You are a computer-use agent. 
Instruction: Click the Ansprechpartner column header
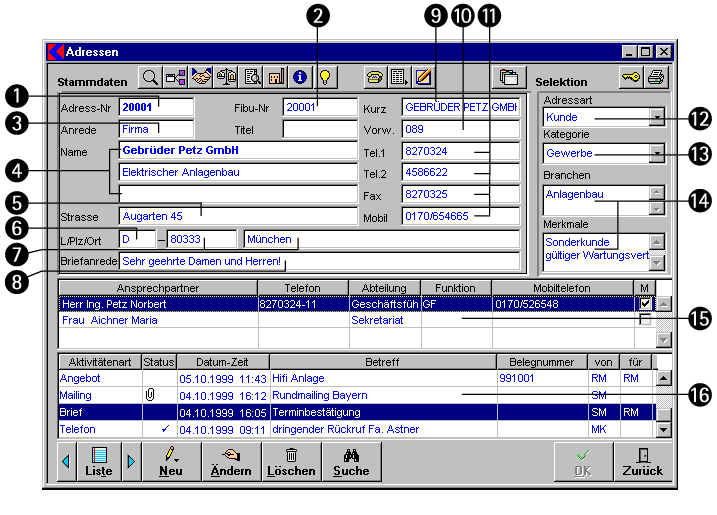(x=158, y=287)
